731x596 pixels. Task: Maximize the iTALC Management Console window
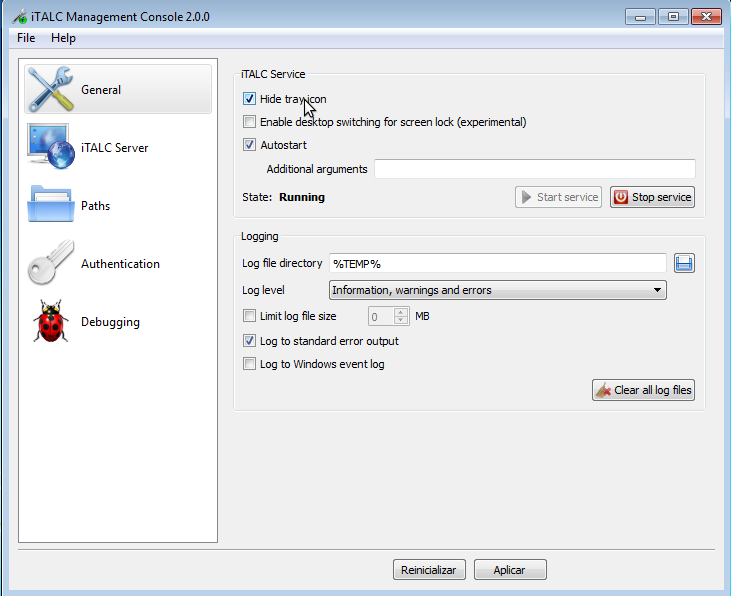[x=673, y=17]
